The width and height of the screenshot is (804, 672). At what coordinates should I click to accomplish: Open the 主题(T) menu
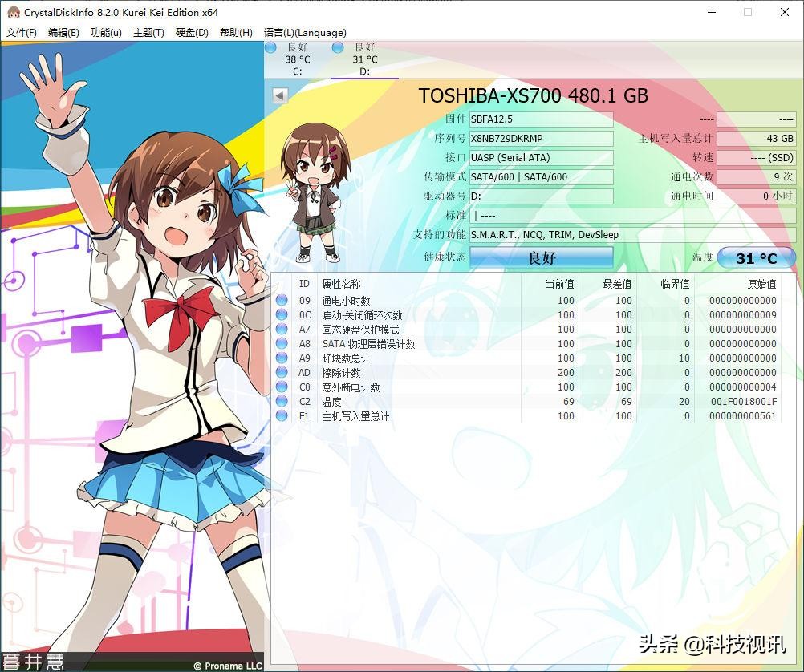(148, 33)
